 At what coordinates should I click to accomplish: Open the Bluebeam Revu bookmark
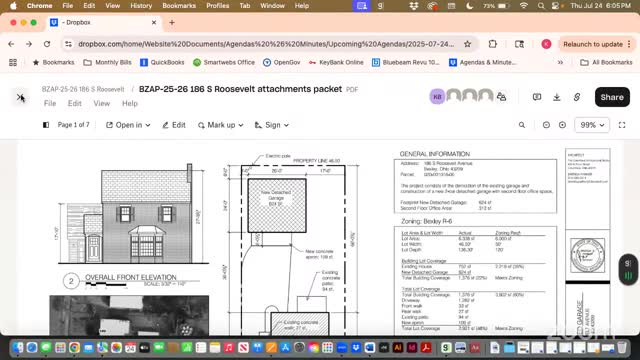(x=405, y=62)
